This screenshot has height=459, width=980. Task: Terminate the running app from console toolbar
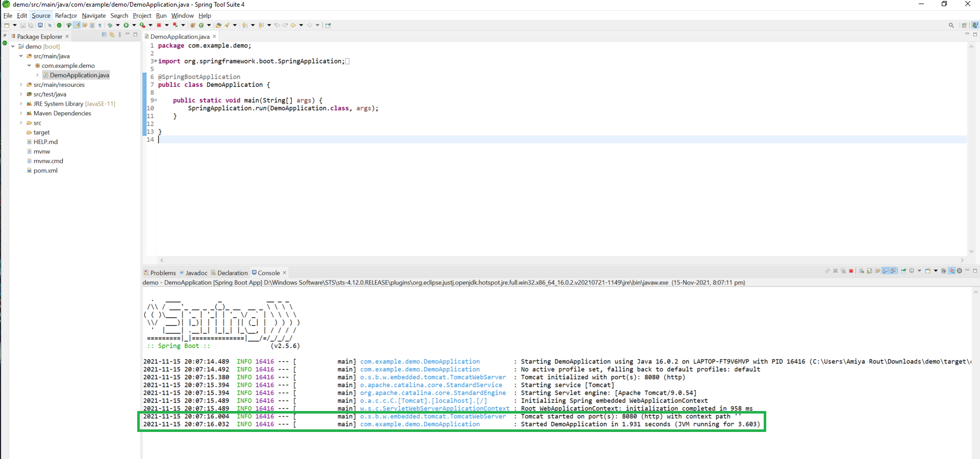coord(851,271)
